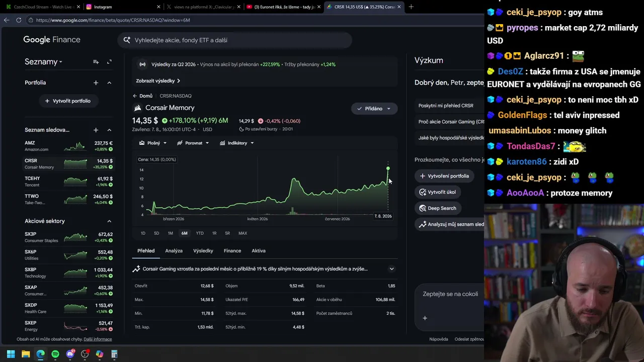This screenshot has width=644, height=362.
Task: Collapse the Portfolia section
Action: pyautogui.click(x=109, y=82)
